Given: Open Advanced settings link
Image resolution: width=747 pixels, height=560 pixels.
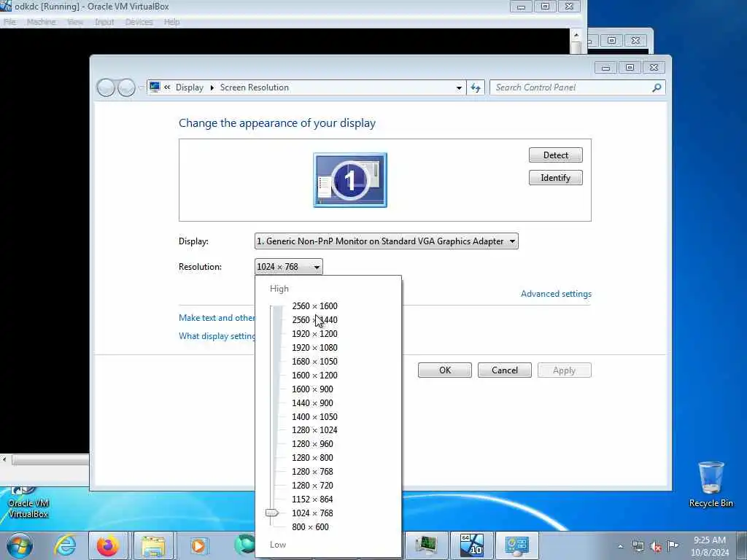Looking at the screenshot, I should point(556,294).
